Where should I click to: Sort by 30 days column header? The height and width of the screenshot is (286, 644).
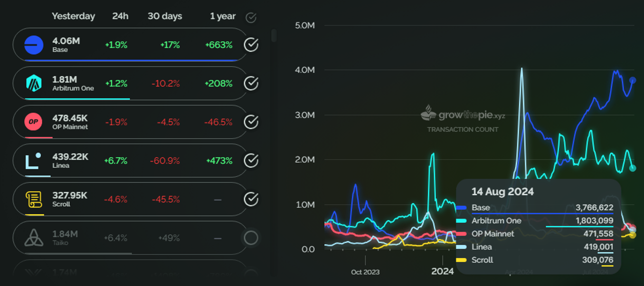(x=165, y=16)
